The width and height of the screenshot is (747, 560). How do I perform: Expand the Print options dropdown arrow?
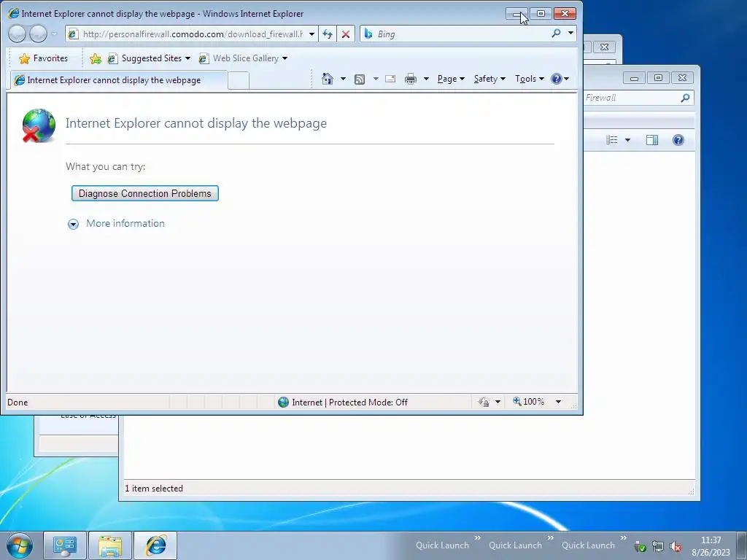point(426,79)
